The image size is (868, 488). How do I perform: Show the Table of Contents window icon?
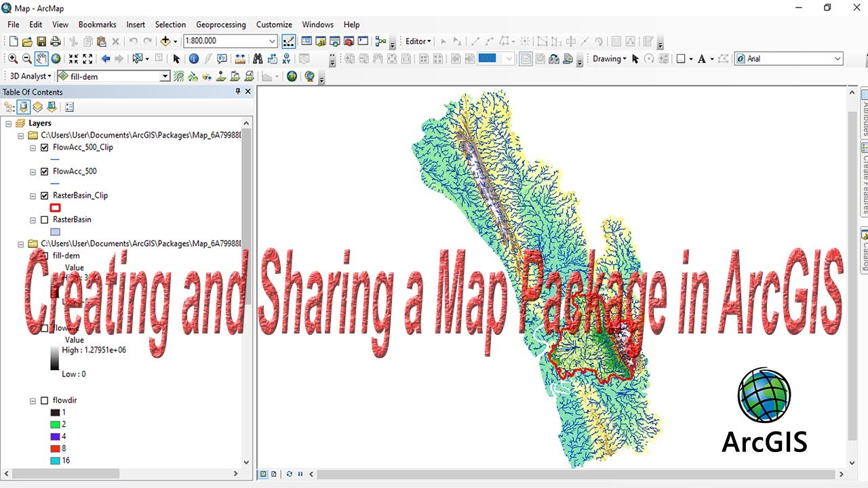point(306,41)
